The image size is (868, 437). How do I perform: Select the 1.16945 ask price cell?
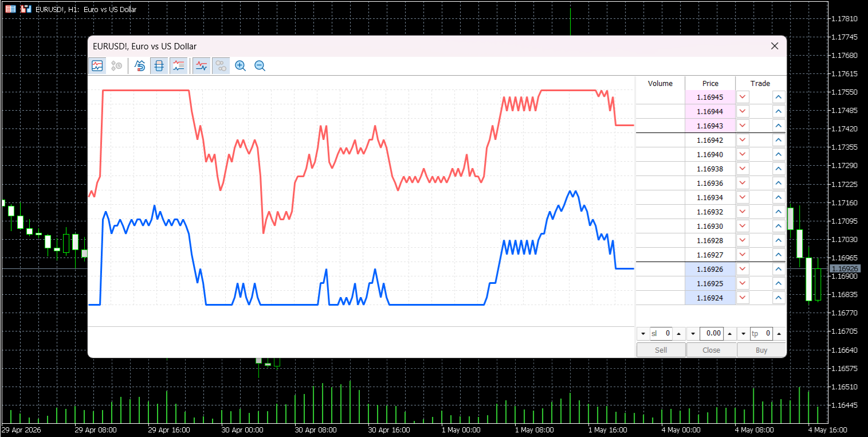pyautogui.click(x=710, y=97)
